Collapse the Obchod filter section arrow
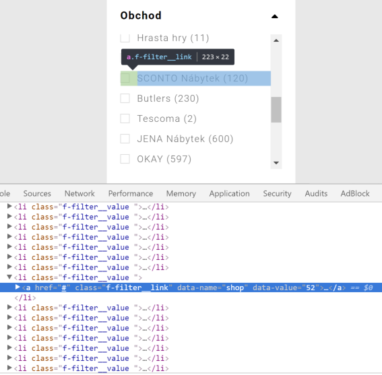The image size is (382, 375). (275, 16)
